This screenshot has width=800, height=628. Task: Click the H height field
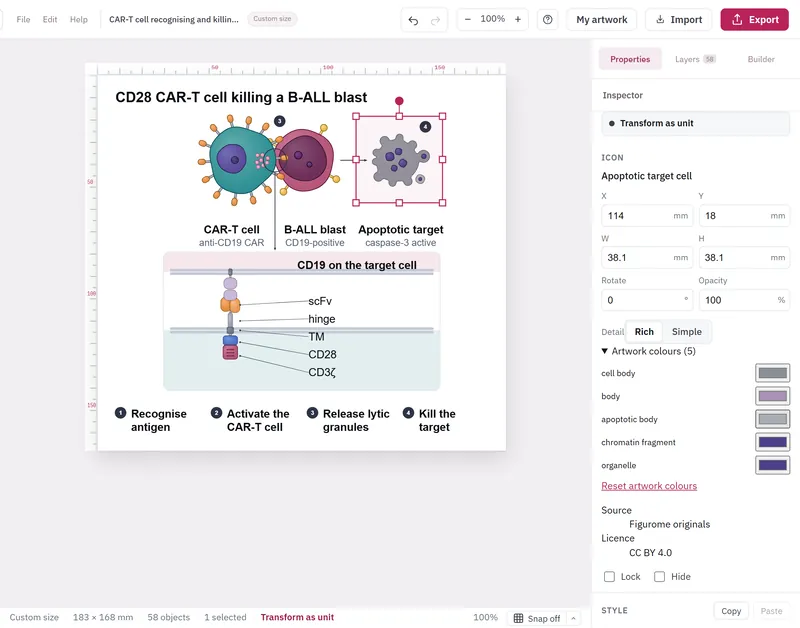point(744,258)
